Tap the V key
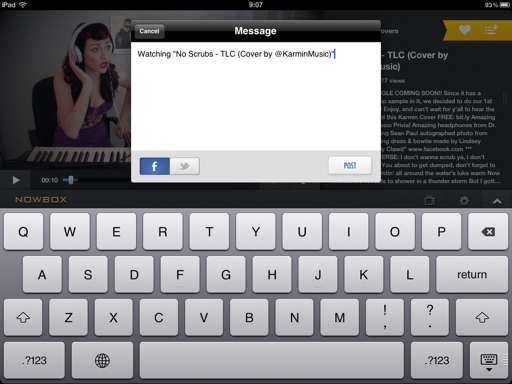The height and width of the screenshot is (384, 512). [204, 317]
